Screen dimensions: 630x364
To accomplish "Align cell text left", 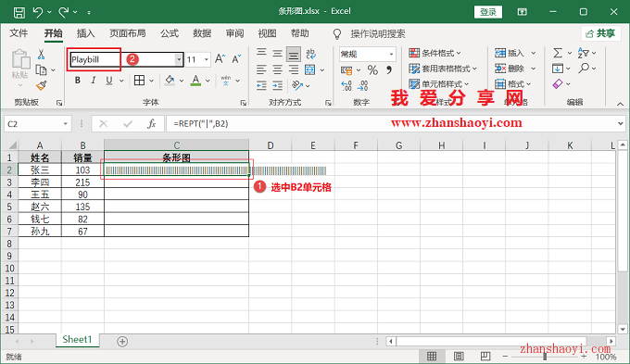I will (x=261, y=69).
